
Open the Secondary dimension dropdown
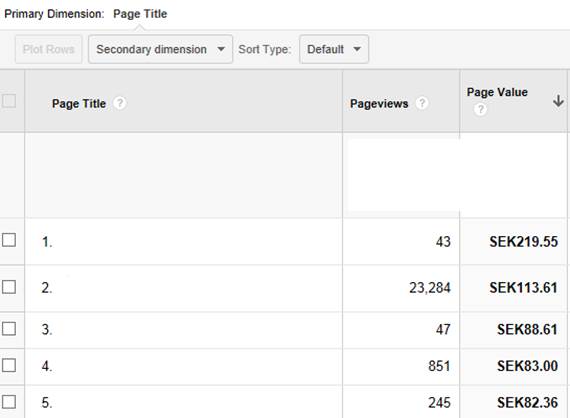coord(160,49)
